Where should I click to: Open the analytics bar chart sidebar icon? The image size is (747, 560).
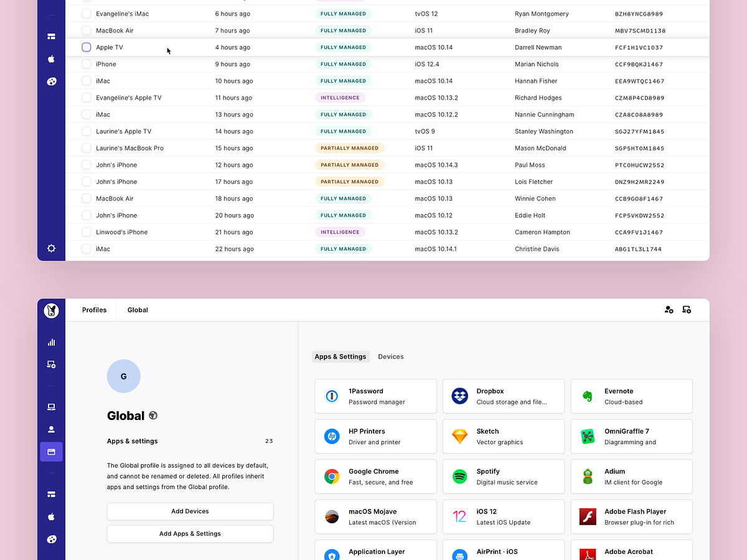[51, 342]
